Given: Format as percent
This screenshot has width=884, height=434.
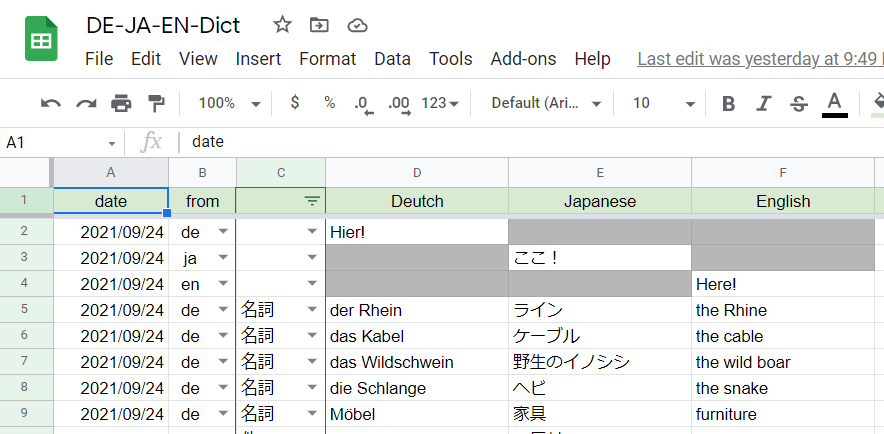Looking at the screenshot, I should 329,103.
